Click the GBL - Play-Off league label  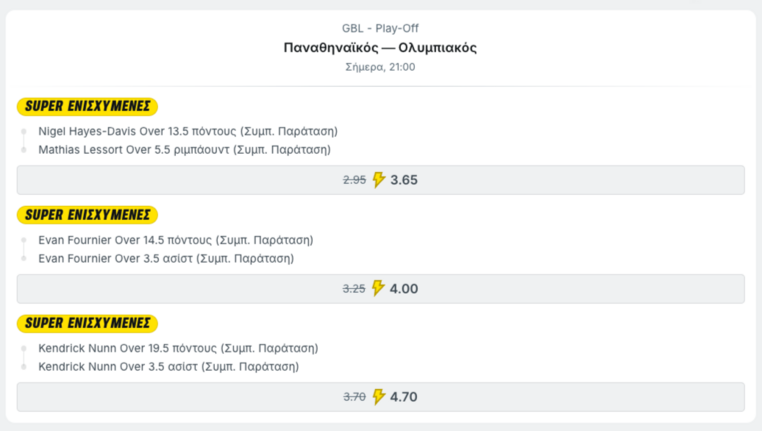click(380, 28)
